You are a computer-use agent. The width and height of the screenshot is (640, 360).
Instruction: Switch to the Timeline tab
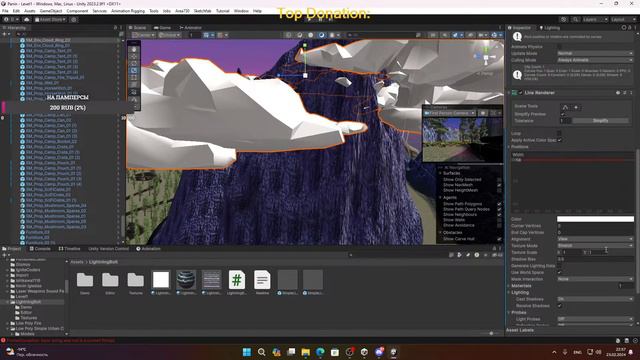pos(69,249)
